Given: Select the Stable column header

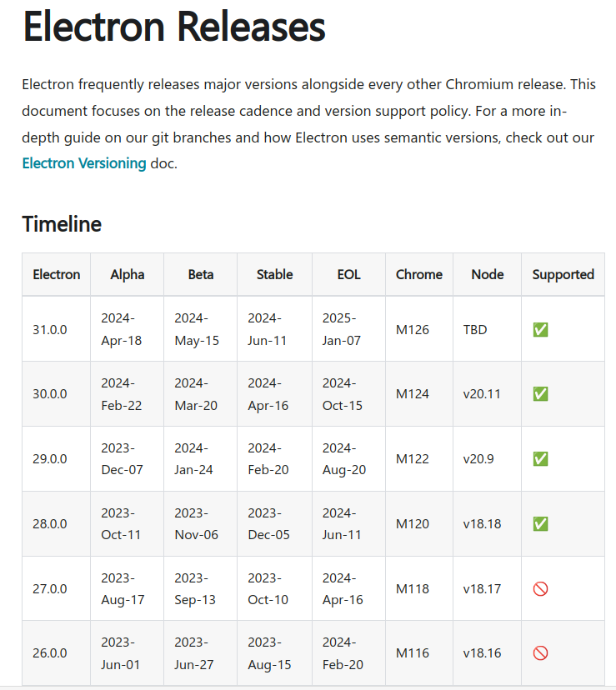Looking at the screenshot, I should point(275,275).
